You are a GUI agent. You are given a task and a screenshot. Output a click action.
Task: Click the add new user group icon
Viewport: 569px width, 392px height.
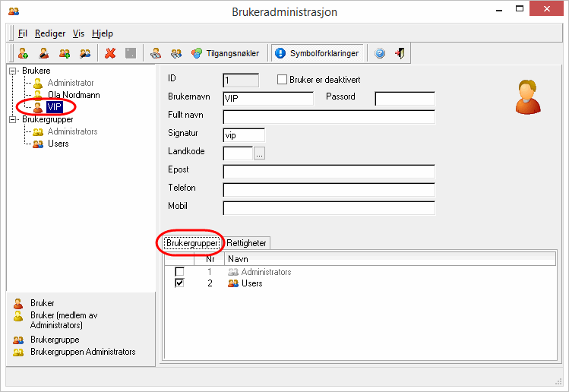(65, 53)
